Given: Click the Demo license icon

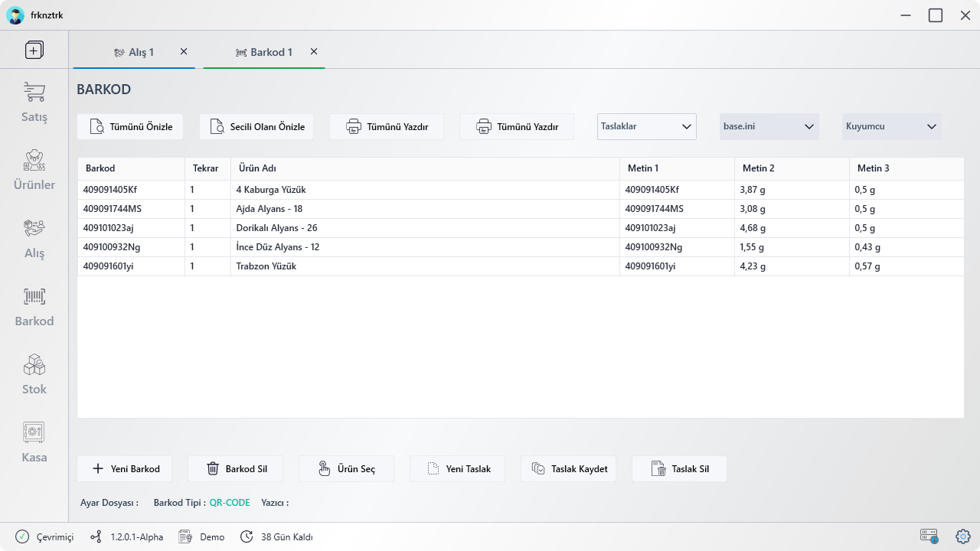Looking at the screenshot, I should coord(185,536).
